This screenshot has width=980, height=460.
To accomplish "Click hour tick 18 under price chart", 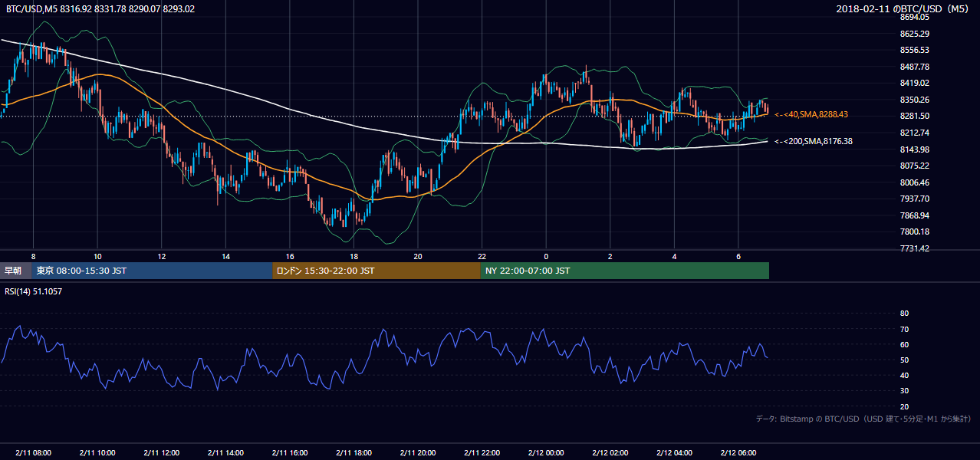I will [x=354, y=256].
